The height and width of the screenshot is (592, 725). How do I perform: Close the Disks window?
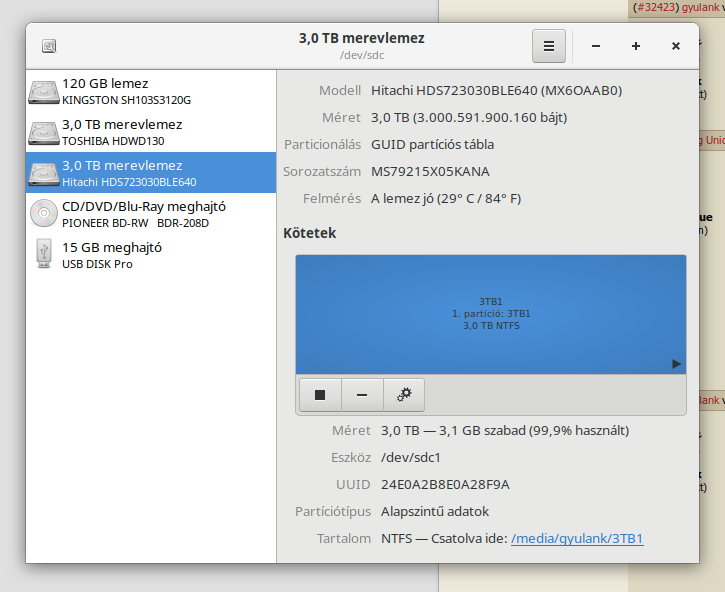tap(676, 46)
